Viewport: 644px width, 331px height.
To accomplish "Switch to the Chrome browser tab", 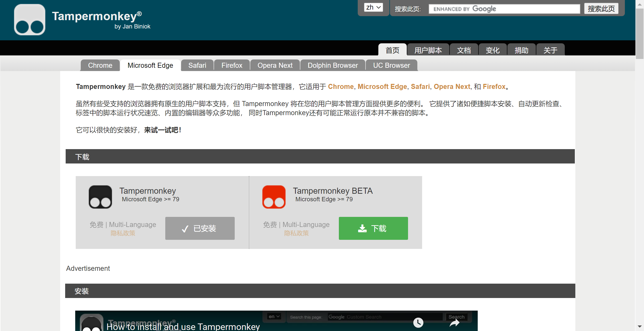I will pos(100,65).
